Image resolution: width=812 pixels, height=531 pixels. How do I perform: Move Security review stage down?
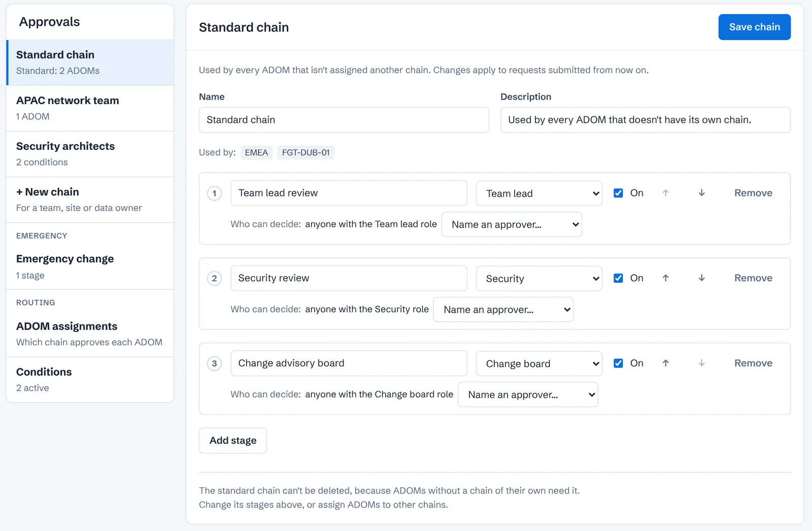[x=701, y=278]
